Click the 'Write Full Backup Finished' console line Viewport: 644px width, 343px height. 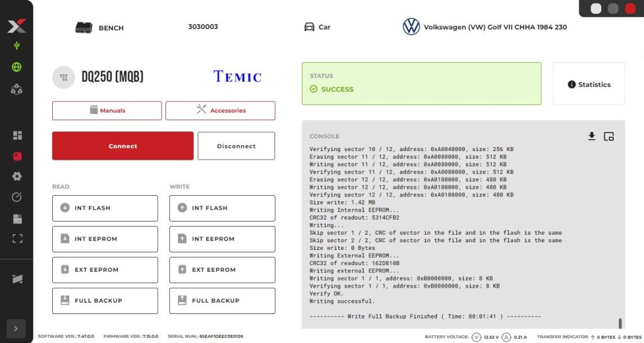point(425,317)
